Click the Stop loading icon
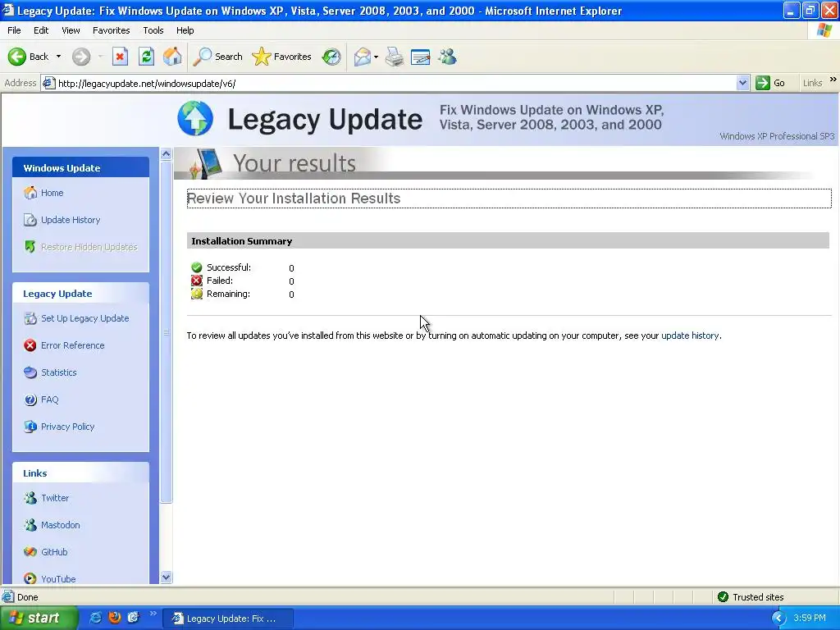This screenshot has width=840, height=630. 120,57
